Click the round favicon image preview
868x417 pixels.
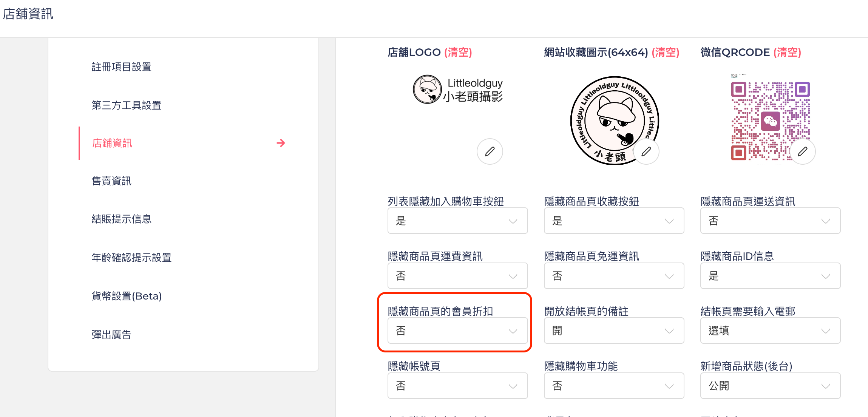click(614, 120)
